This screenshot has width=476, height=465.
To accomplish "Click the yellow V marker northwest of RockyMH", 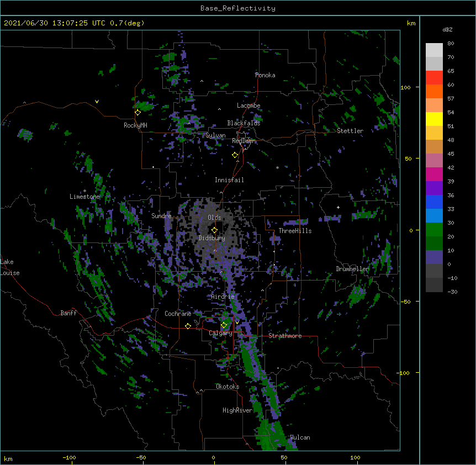I will (97, 102).
